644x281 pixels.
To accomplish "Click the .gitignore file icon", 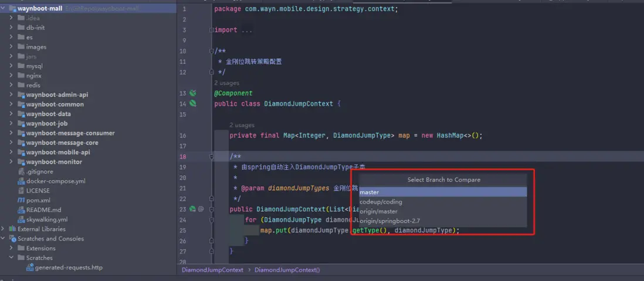I will 21,171.
